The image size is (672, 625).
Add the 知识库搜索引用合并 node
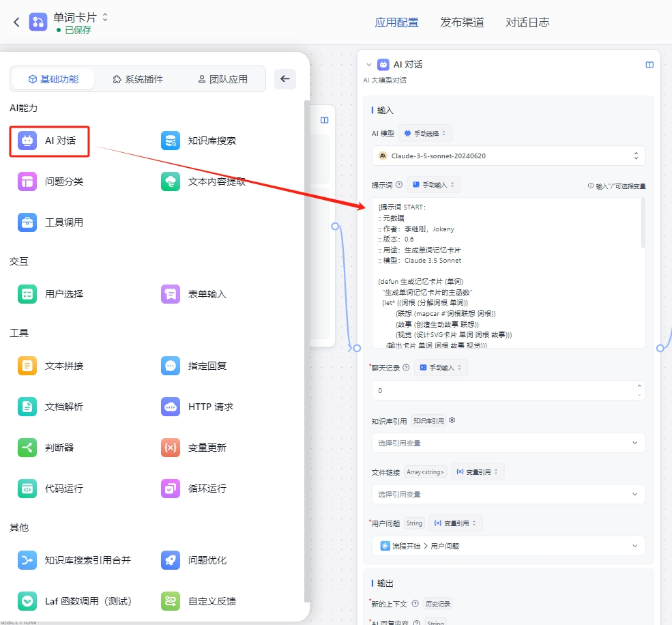point(74,560)
